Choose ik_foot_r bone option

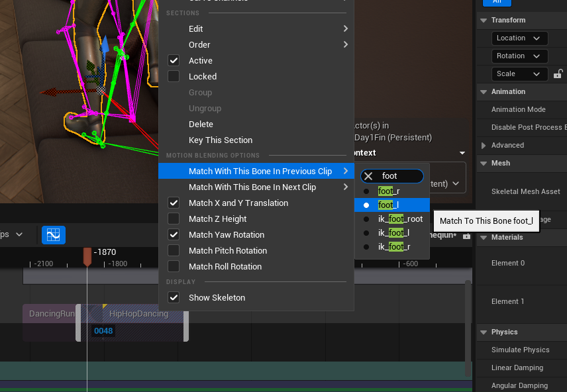point(391,246)
